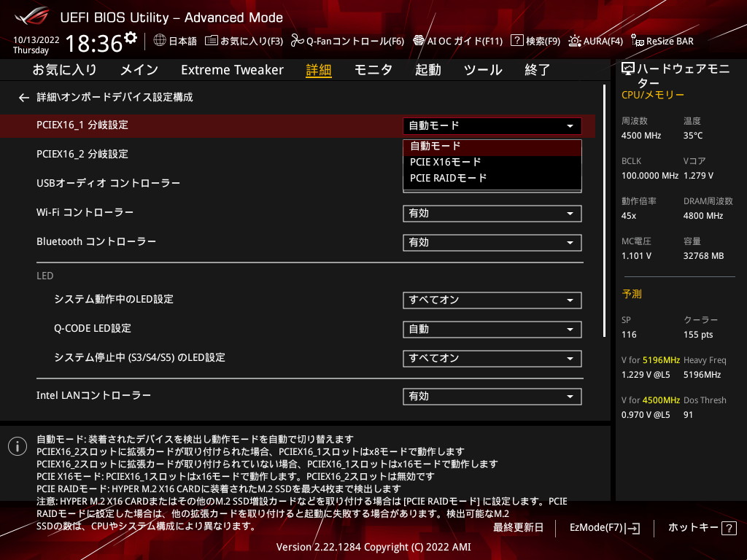Click the 4800 MHz DRAM frequency value
The height and width of the screenshot is (560, 747).
[703, 216]
